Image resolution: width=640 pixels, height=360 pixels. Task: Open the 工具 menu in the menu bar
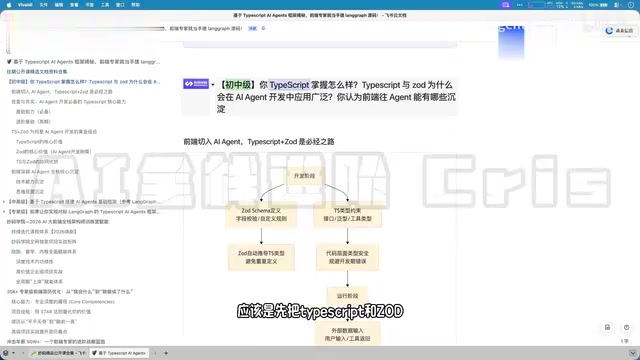click(x=105, y=5)
